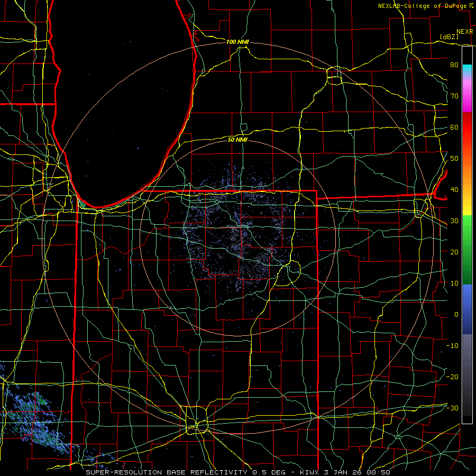Image resolution: width=476 pixels, height=476 pixels.
Task: Click the "NEXLAB-College of DuPage" credit text
Action: pos(422,6)
